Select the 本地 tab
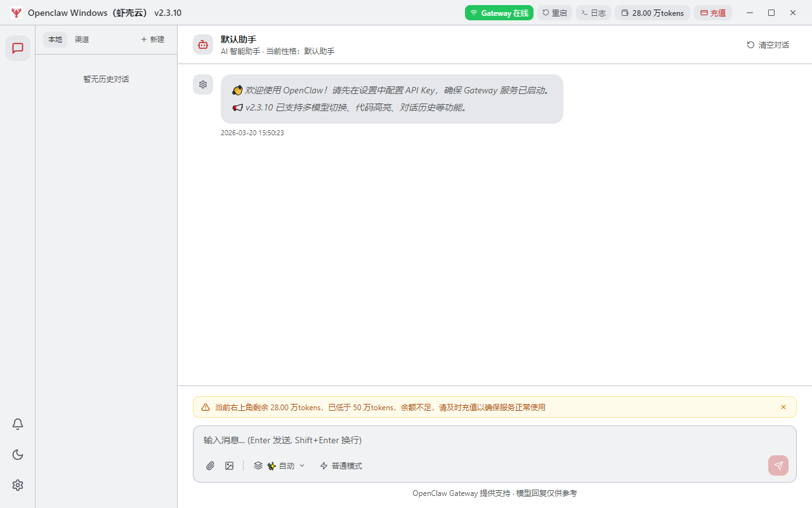The height and width of the screenshot is (508, 812). (55, 39)
